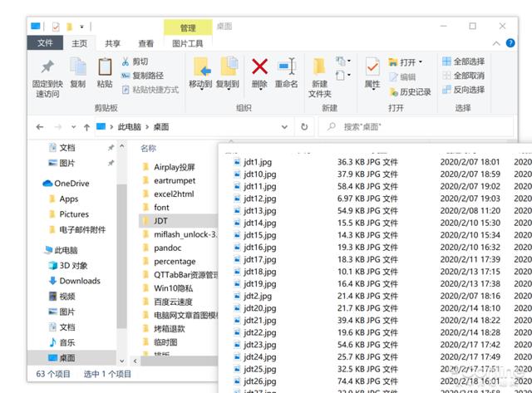This screenshot has height=393, width=532.
Task: Select Pictures folder under OneDrive
Action: 69,214
